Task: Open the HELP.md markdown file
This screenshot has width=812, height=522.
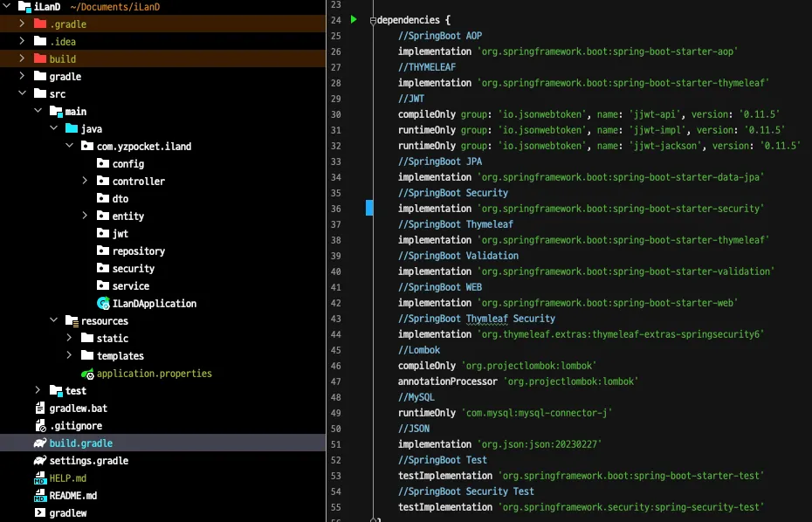Action: coord(67,478)
